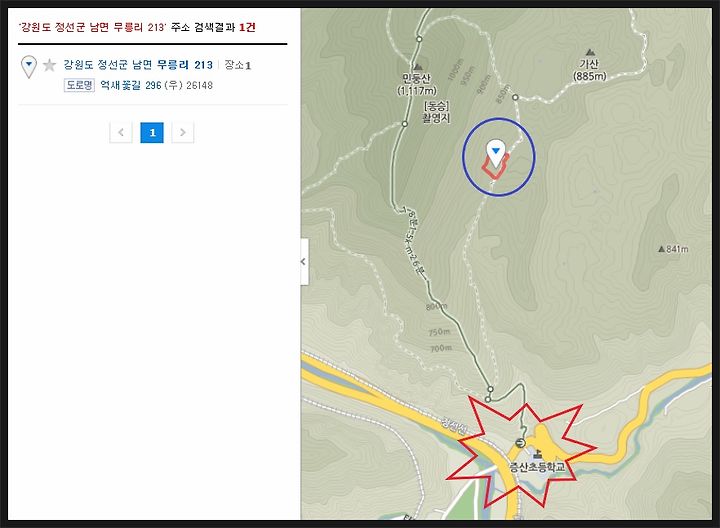Click the trail waypoint circle near 850m label

coord(515,97)
